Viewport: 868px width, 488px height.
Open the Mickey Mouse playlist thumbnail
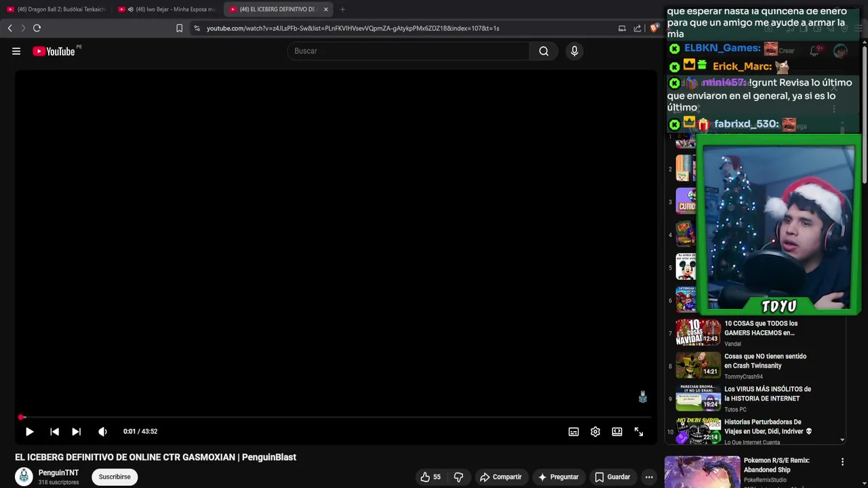686,267
